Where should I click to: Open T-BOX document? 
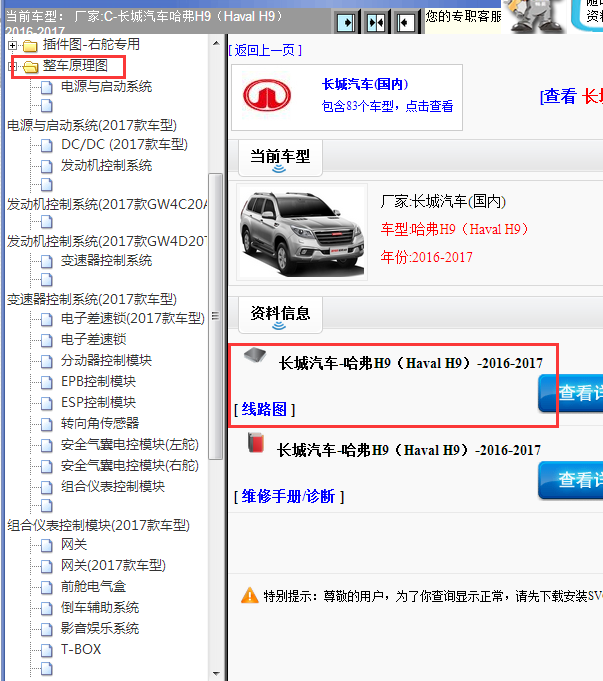coord(81,649)
